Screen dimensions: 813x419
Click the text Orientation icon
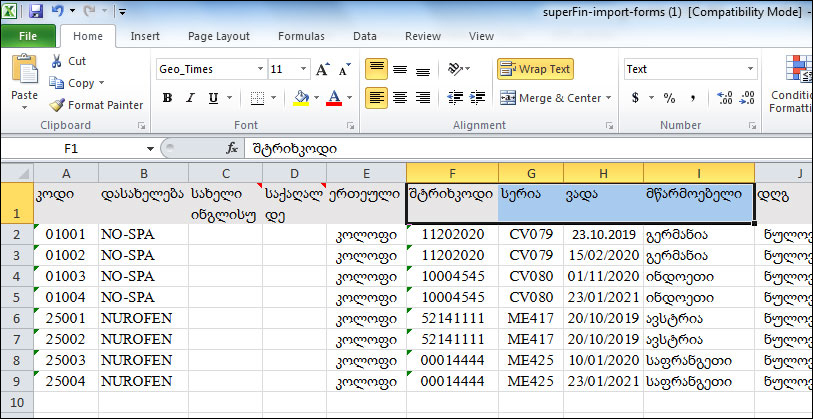tap(455, 68)
